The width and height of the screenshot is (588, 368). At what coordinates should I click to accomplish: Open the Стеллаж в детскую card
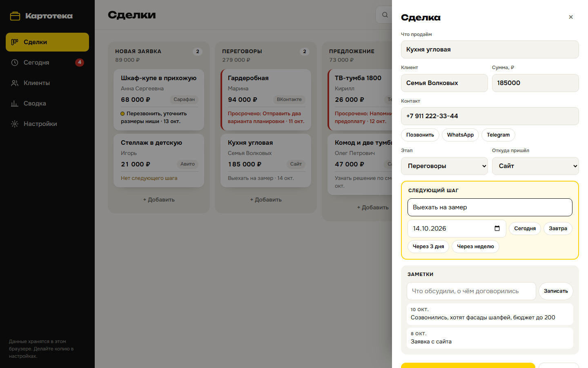pyautogui.click(x=159, y=161)
